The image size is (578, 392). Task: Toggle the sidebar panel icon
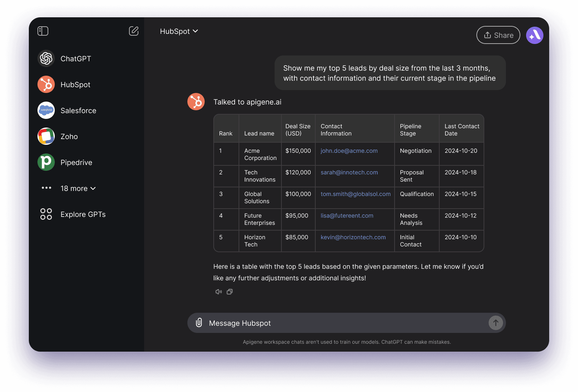coord(43,31)
